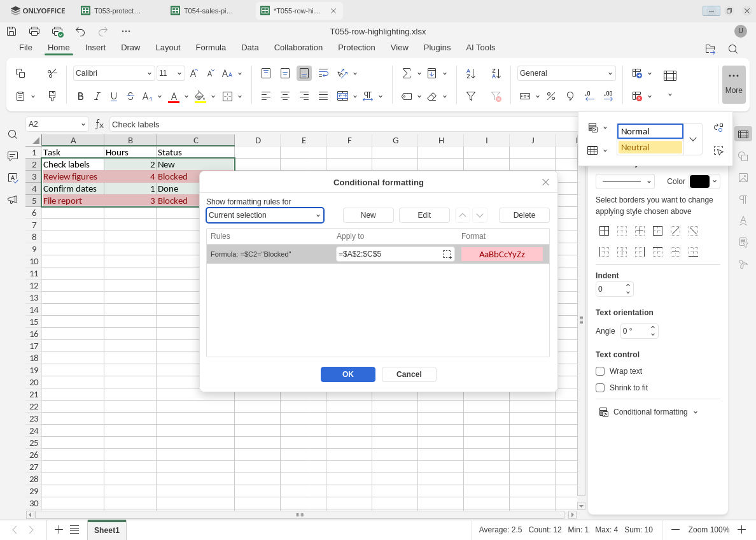Expand Conditional formatting in the side panel
The width and height of the screenshot is (756, 540).
pos(648,412)
